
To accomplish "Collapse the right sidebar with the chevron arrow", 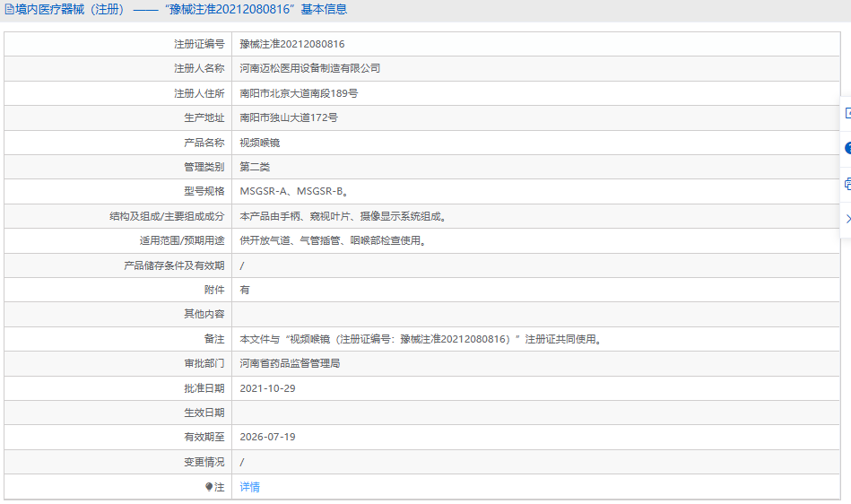I will 848,219.
